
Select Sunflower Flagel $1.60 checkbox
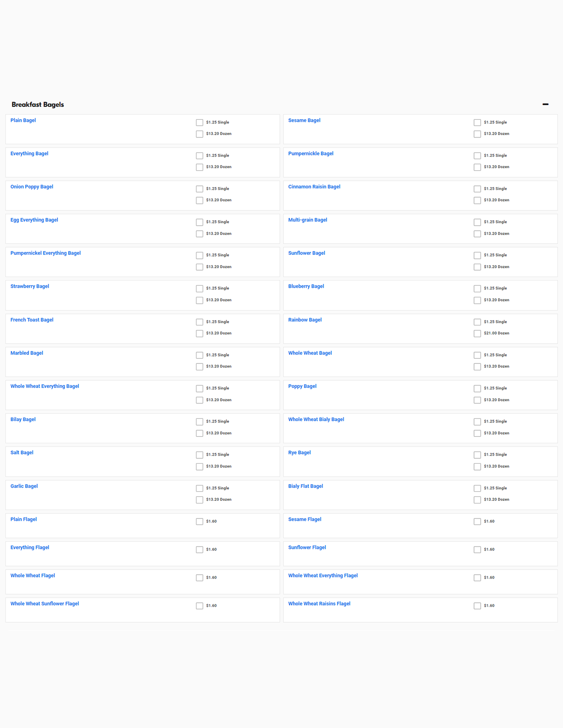pos(477,550)
